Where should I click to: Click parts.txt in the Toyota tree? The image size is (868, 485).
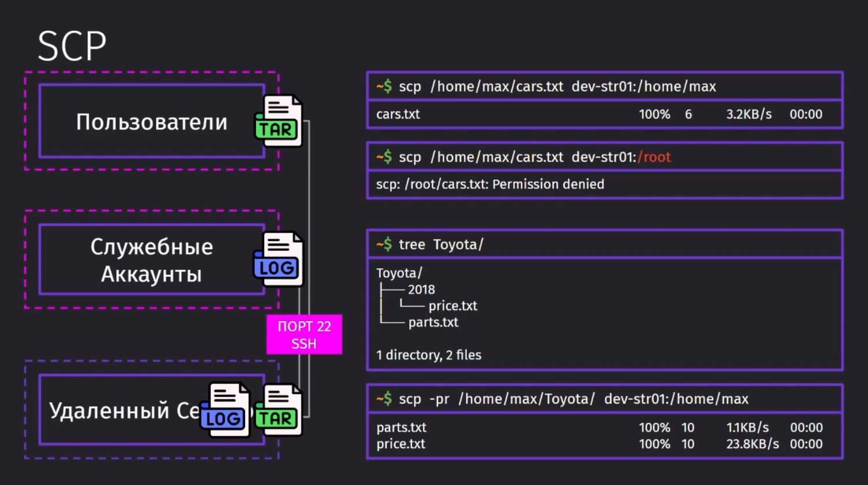433,322
